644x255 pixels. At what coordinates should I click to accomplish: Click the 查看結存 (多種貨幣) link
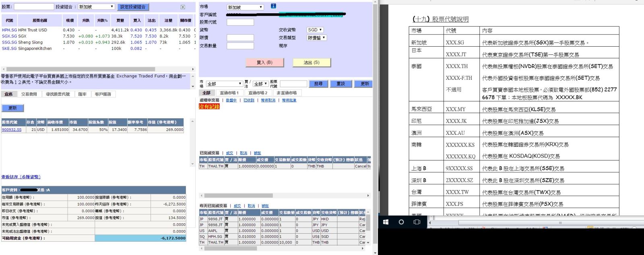click(21, 177)
